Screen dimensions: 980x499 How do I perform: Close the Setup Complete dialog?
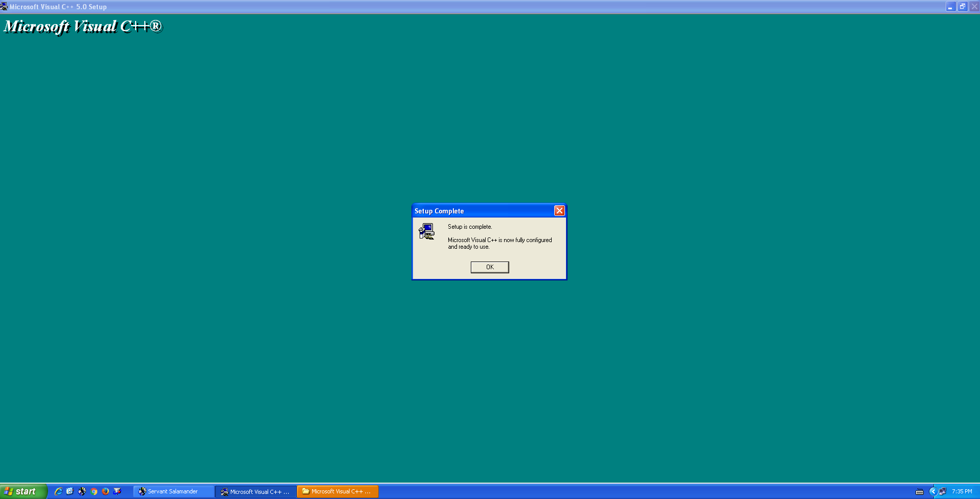coord(559,211)
